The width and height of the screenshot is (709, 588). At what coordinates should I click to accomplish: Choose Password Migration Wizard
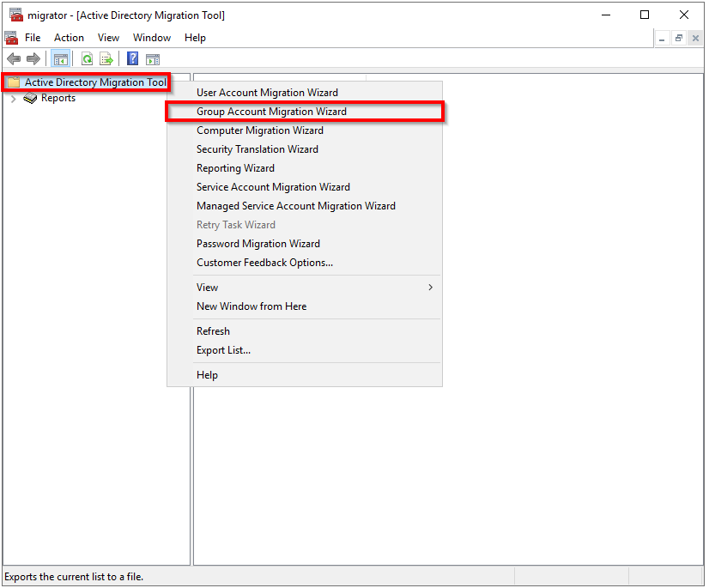(305, 244)
